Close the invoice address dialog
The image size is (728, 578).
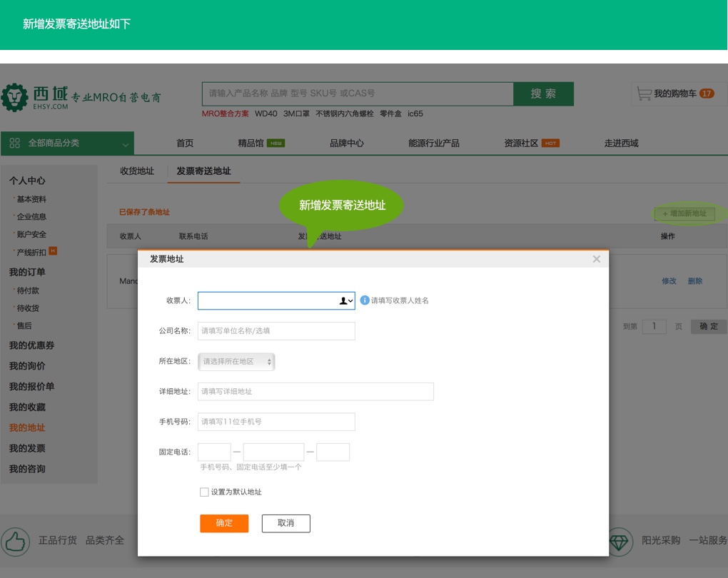point(597,259)
